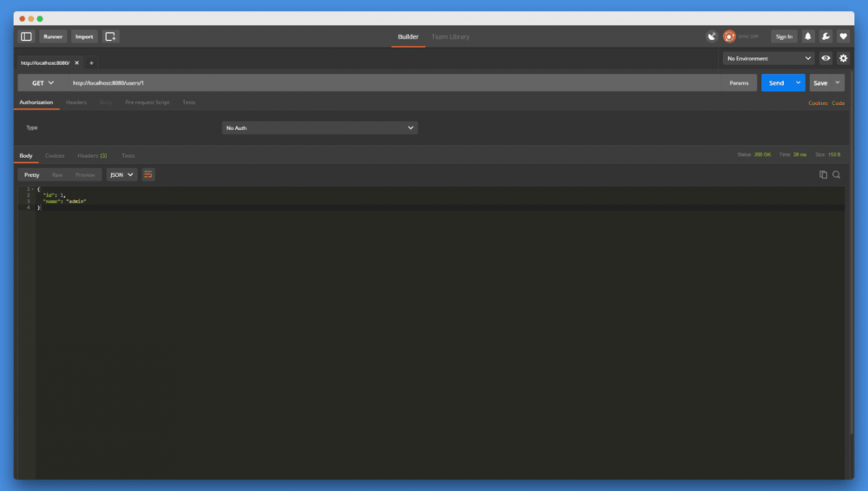Open the Code link
This screenshot has width=868, height=491.
coord(838,103)
